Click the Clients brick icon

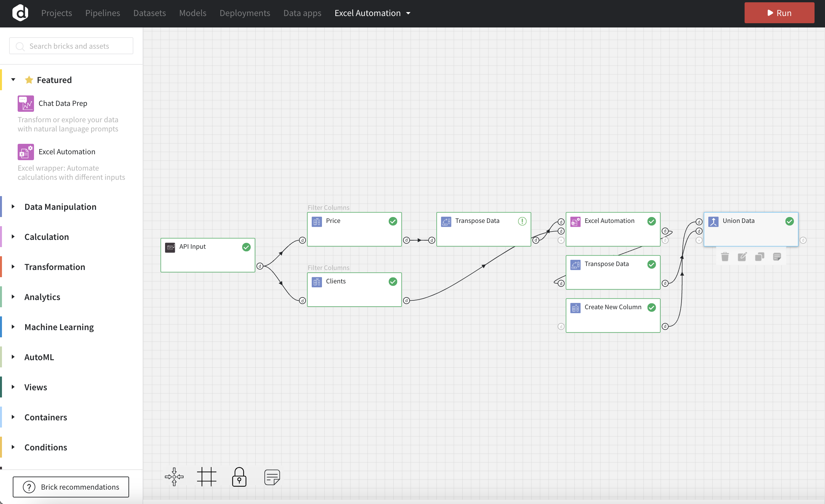(x=317, y=282)
